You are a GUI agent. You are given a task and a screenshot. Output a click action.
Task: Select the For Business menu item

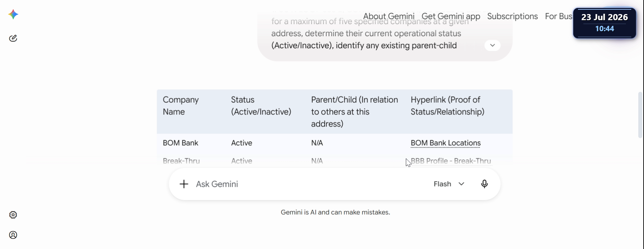[x=558, y=16]
